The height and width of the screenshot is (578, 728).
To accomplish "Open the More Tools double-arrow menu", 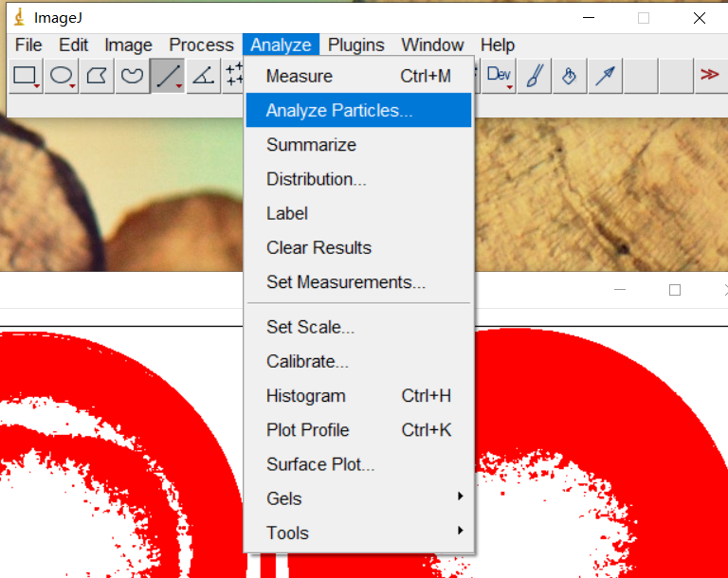I will (708, 76).
